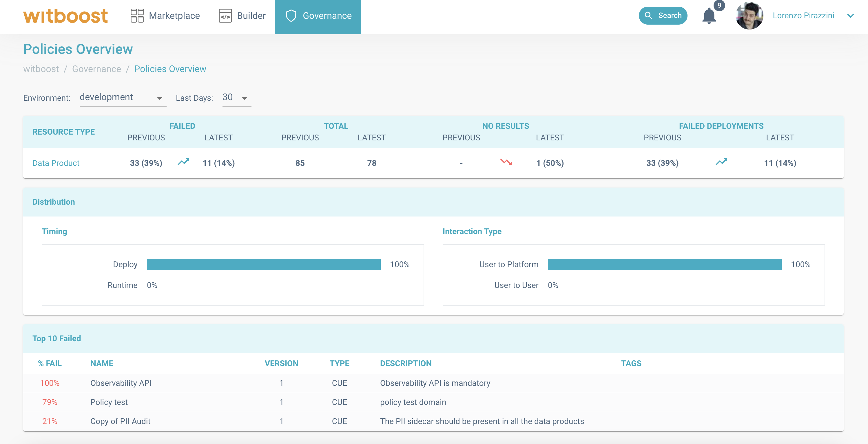Open notifications bell with 9 badge
The height and width of the screenshot is (444, 868).
tap(709, 16)
